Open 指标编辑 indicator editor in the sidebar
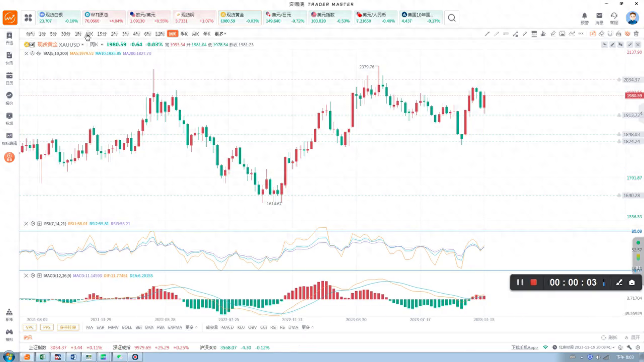Viewport: 644px width, 362px height. (x=9, y=139)
